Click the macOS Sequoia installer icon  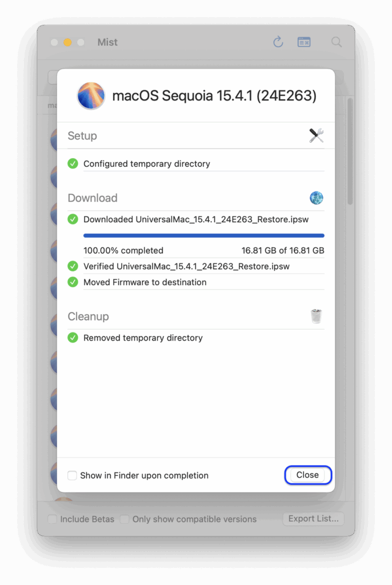pyautogui.click(x=91, y=95)
